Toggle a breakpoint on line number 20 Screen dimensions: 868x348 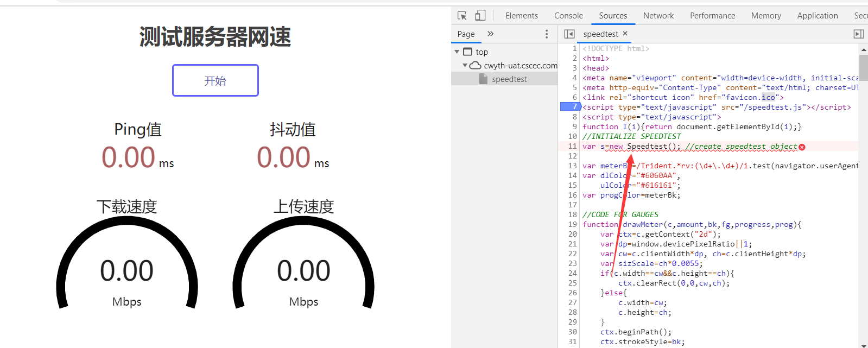(572, 234)
